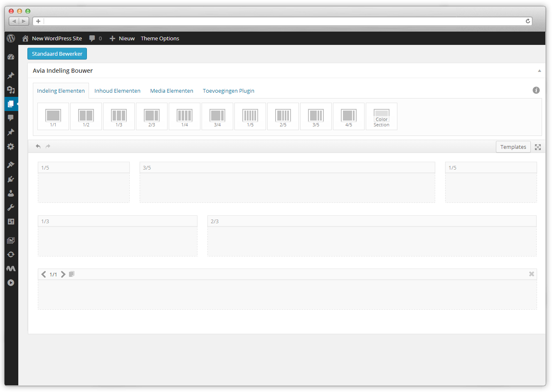This screenshot has width=552, height=392.
Task: Click the info icon next to the builder tabs
Action: coord(536,90)
